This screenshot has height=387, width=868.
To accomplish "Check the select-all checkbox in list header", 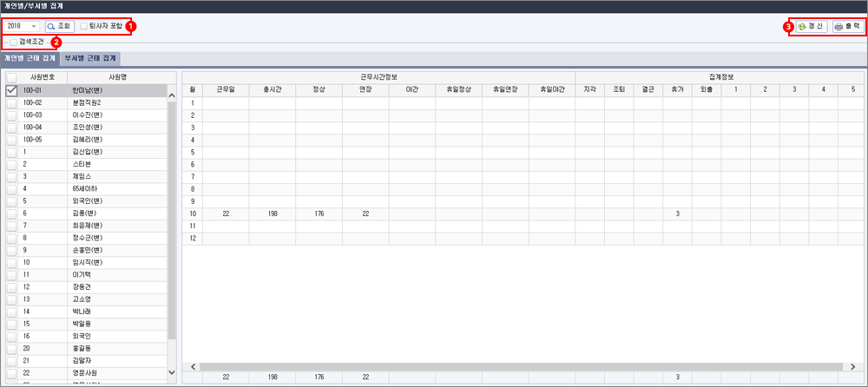I will (x=11, y=77).
